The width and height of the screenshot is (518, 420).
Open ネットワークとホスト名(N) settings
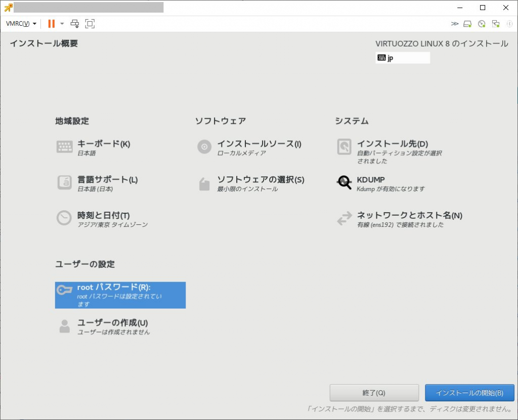(x=410, y=215)
